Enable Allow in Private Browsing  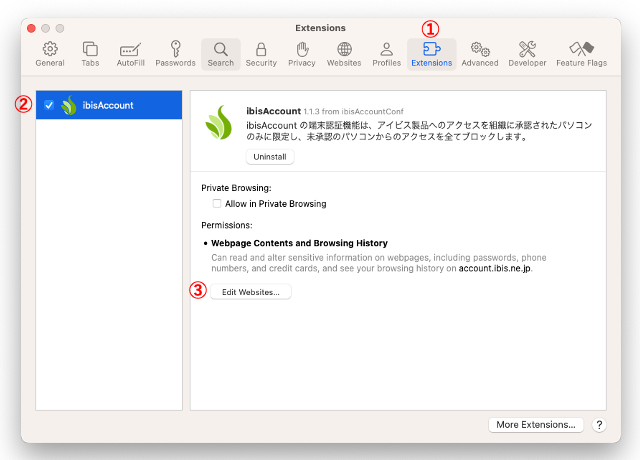click(217, 204)
